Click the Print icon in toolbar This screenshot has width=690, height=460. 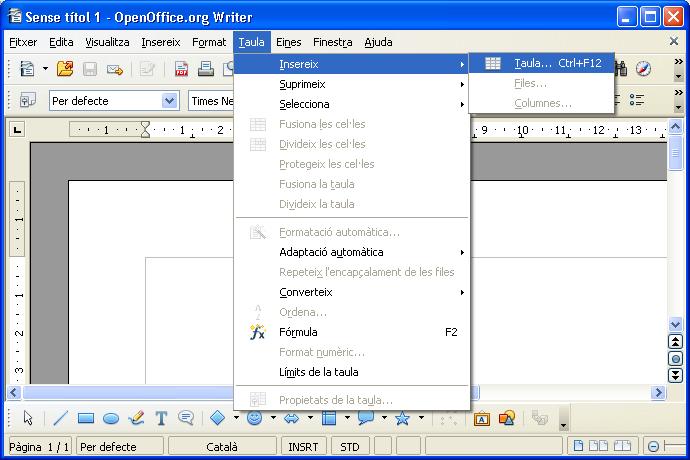[x=205, y=69]
